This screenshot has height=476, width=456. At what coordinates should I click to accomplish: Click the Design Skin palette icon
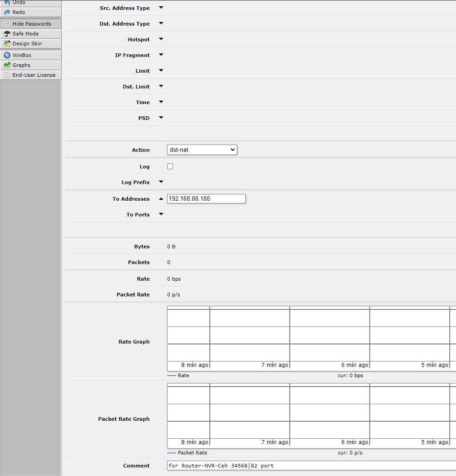[7, 44]
